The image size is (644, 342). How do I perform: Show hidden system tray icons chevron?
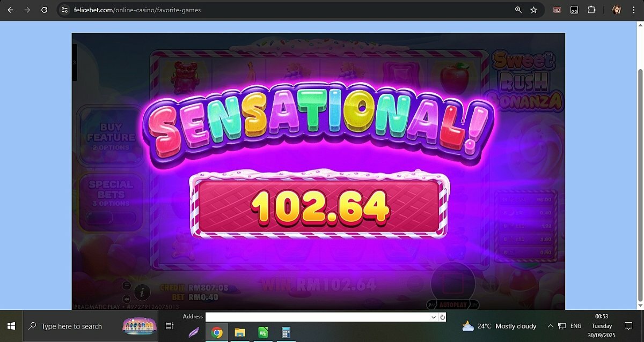pos(551,326)
